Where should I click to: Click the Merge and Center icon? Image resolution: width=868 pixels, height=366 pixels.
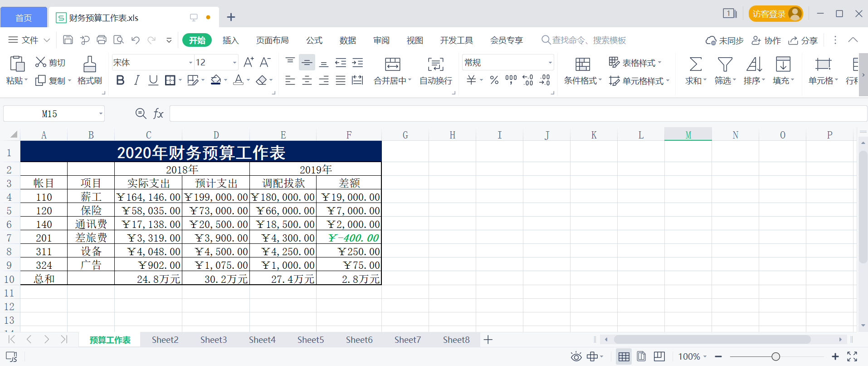[392, 64]
